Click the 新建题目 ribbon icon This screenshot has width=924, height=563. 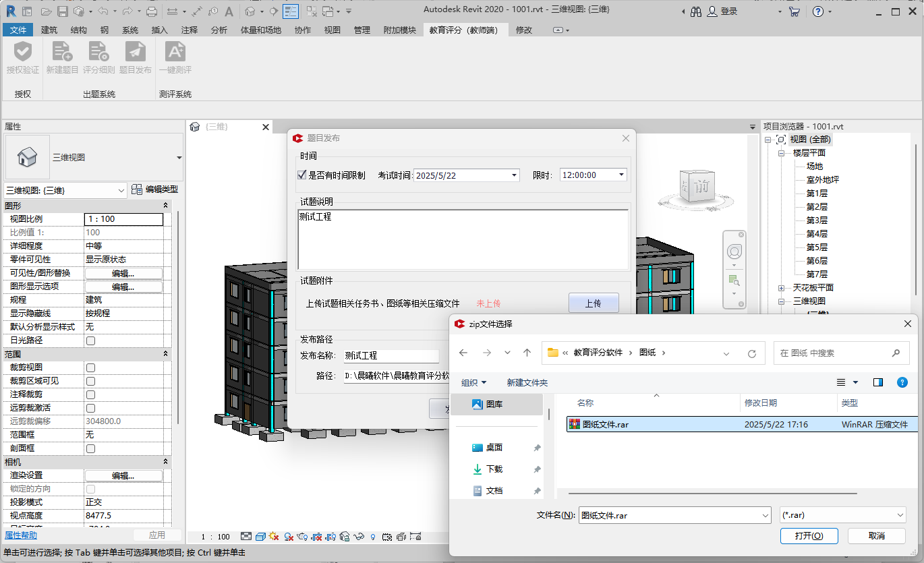point(62,52)
